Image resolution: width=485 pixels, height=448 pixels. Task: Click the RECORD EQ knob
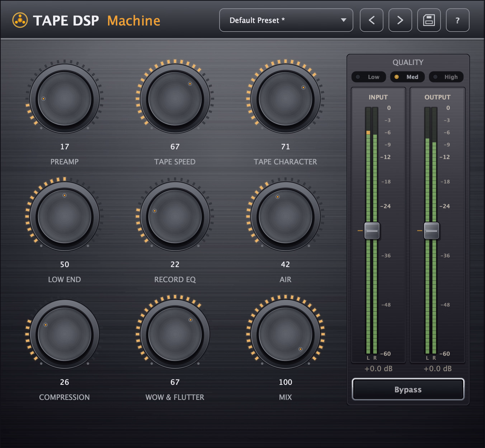[x=175, y=216]
